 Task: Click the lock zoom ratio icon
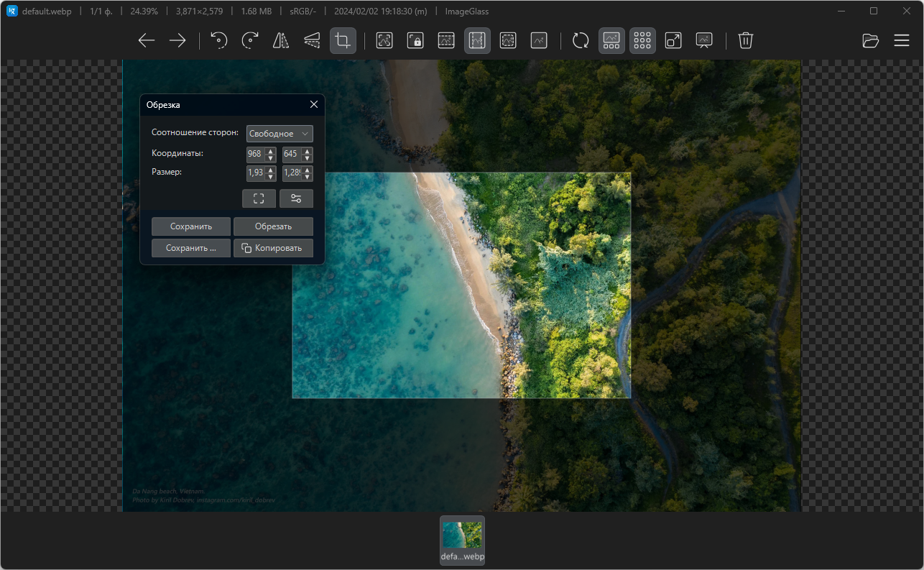[415, 41]
